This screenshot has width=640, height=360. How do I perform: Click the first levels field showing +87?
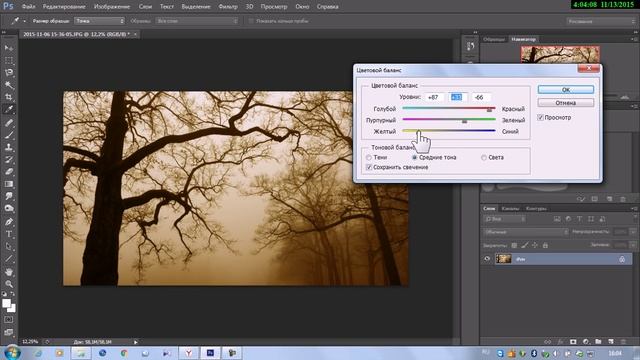[x=433, y=97]
